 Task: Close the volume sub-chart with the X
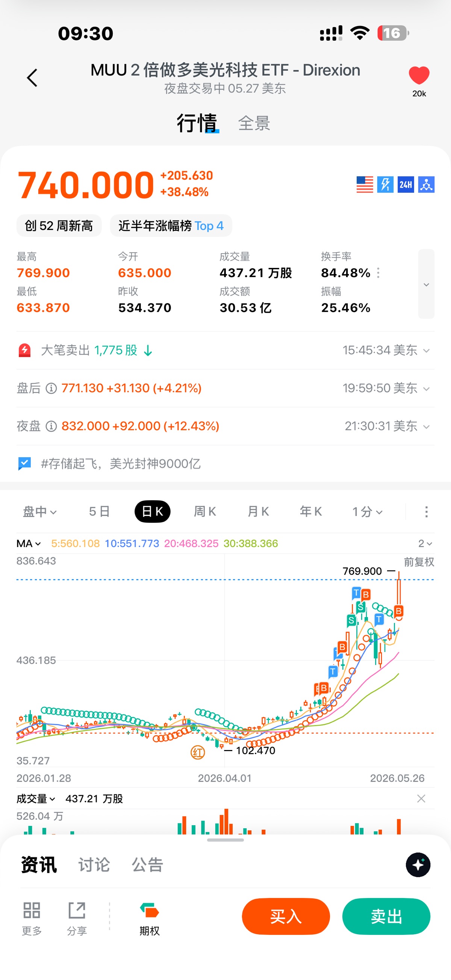[421, 799]
